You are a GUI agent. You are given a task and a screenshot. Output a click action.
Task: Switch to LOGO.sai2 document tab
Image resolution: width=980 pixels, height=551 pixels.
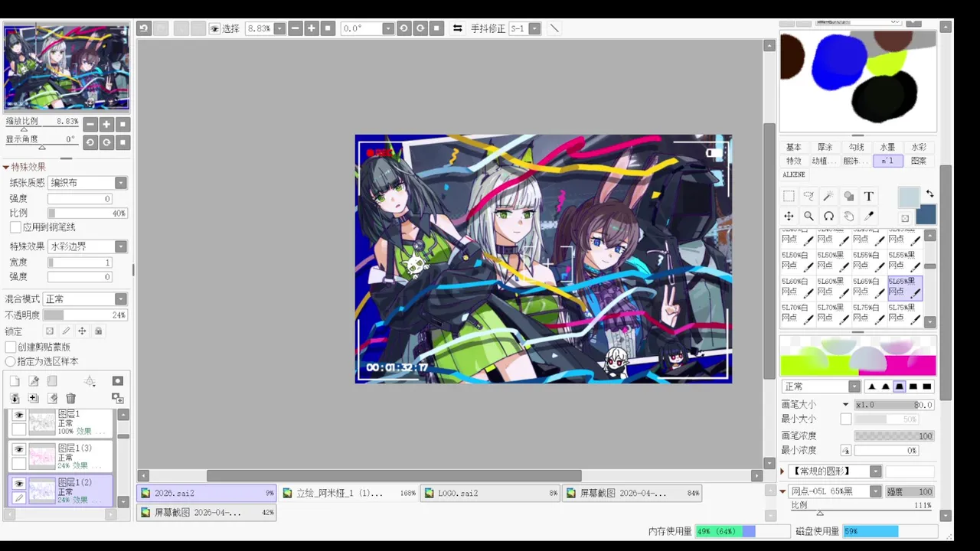tap(491, 494)
